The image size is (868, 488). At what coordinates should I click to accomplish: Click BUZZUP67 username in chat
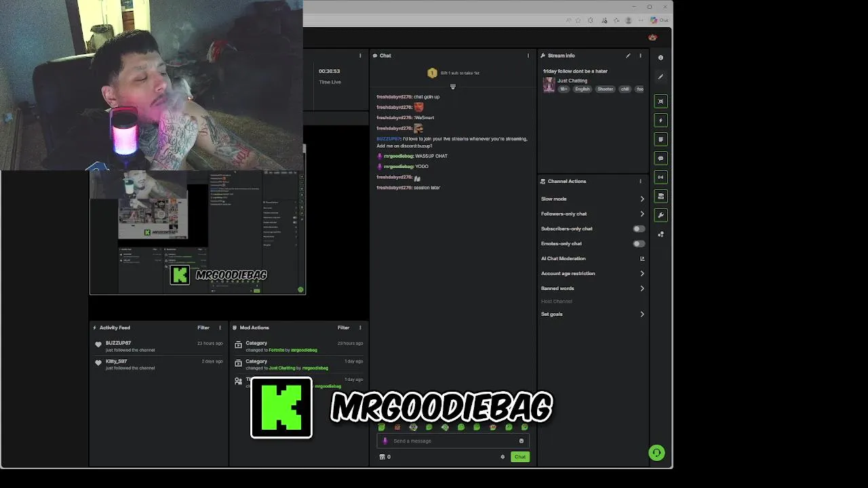pos(389,138)
